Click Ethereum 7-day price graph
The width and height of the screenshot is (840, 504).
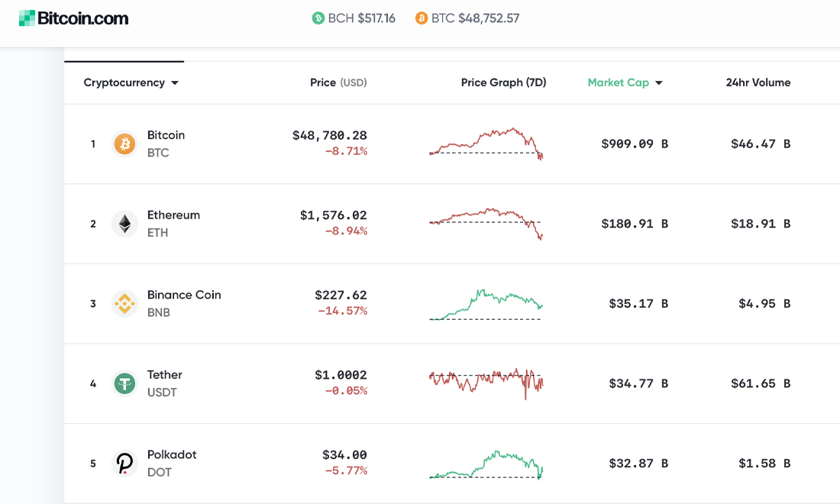tap(486, 223)
